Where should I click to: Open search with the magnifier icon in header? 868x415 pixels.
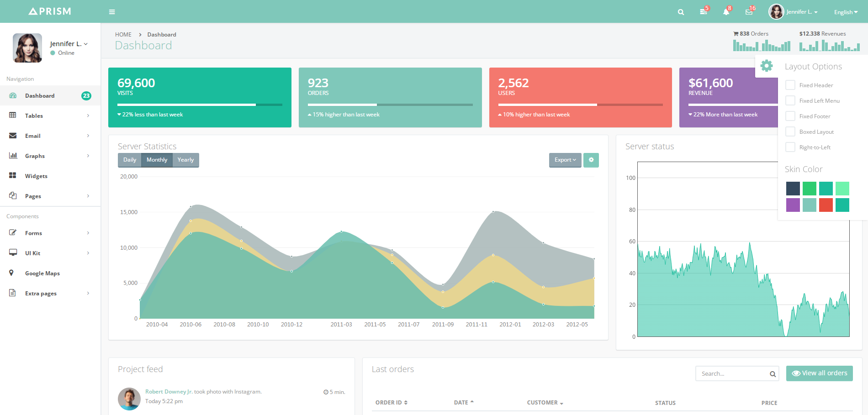[681, 12]
